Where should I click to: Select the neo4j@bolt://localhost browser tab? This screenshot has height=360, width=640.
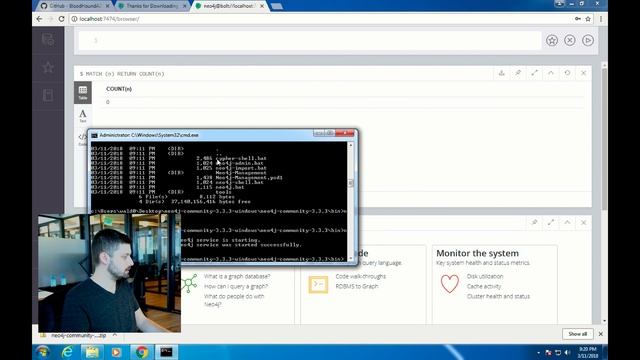point(229,6)
